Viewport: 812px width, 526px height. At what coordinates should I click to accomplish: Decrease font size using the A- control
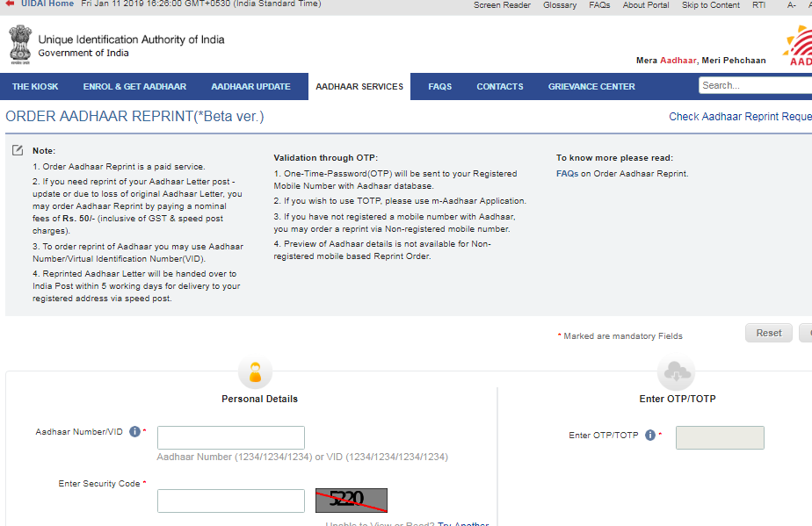tap(789, 4)
